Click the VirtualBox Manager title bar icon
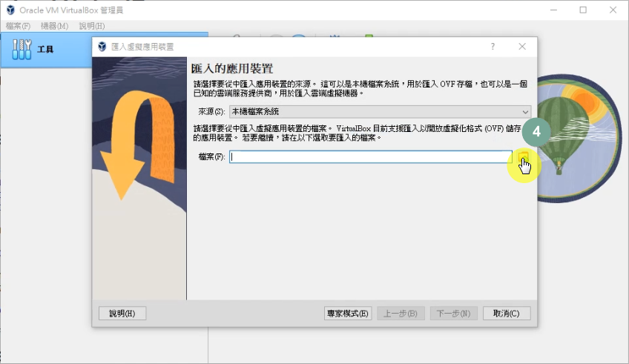The width and height of the screenshot is (629, 364). click(x=10, y=10)
